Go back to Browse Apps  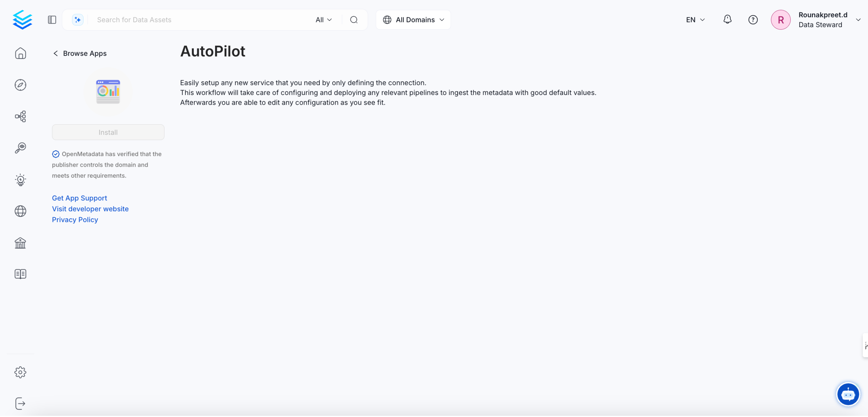click(x=80, y=53)
